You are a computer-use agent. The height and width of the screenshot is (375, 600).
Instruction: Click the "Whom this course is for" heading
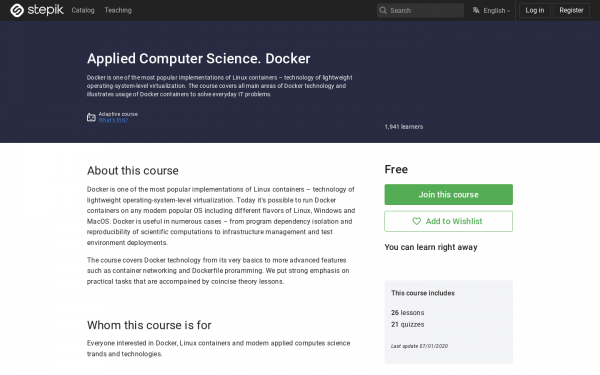coord(149,325)
